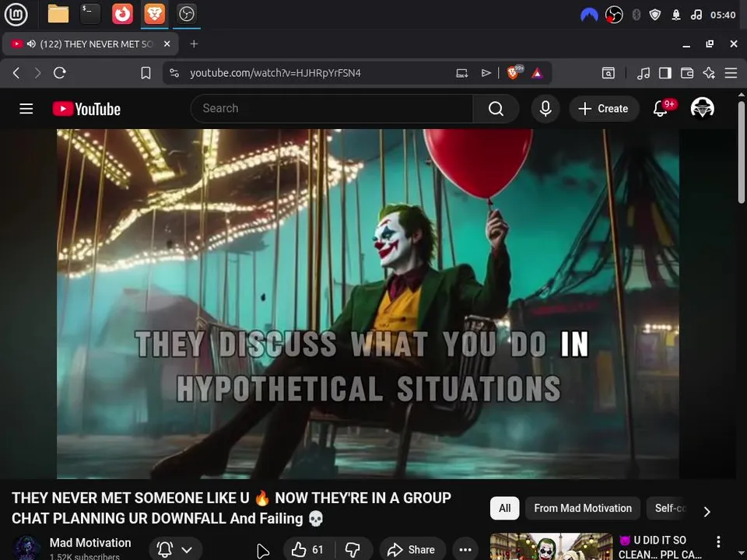
Task: Open Brave Rewards triangle icon
Action: point(537,73)
